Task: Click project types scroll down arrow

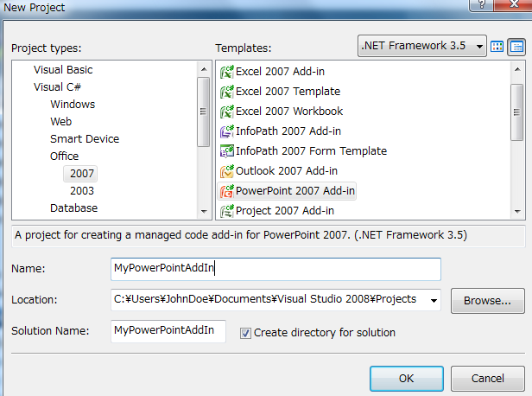Action: click(204, 211)
